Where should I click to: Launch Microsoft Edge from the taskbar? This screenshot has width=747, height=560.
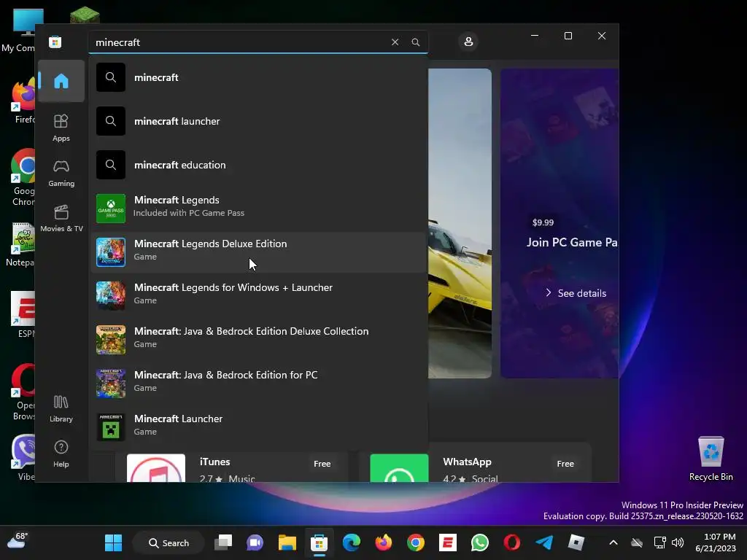coord(352,542)
